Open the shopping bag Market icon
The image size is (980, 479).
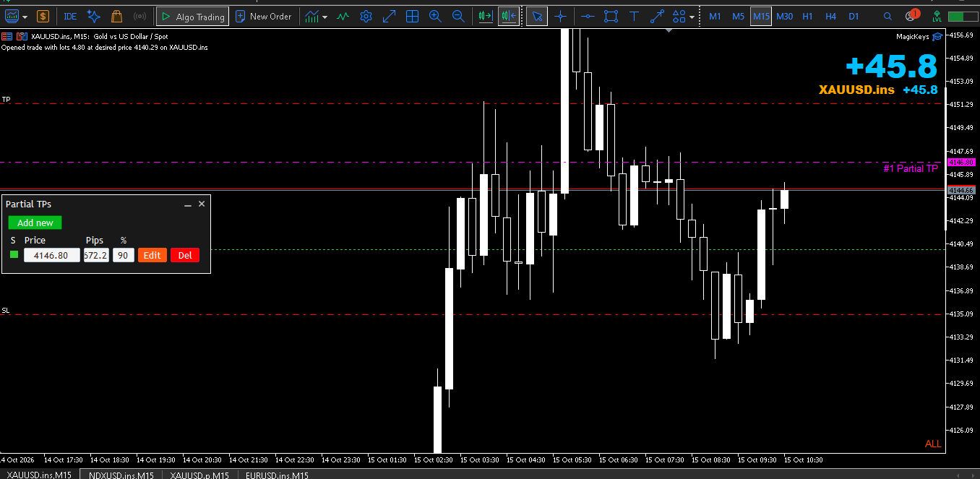tap(116, 16)
